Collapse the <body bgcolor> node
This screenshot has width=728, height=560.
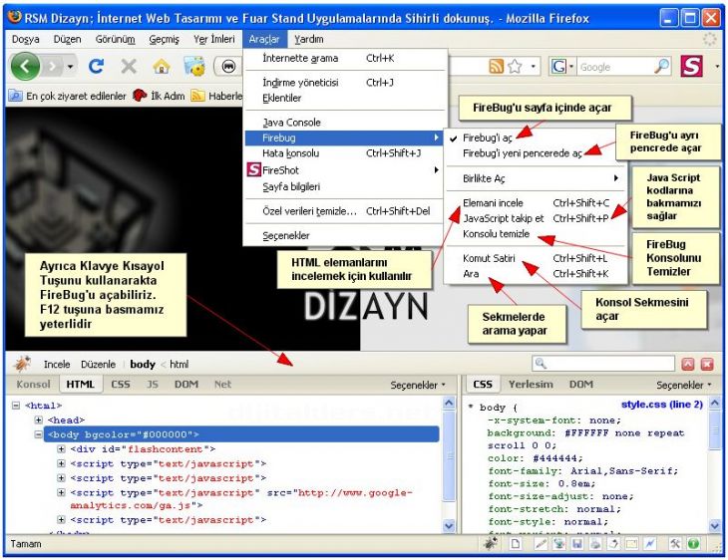(x=39, y=434)
